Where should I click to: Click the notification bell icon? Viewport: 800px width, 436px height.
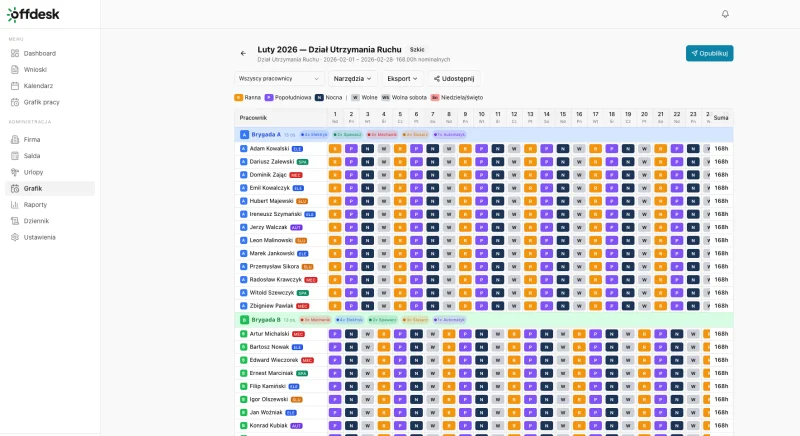(725, 14)
